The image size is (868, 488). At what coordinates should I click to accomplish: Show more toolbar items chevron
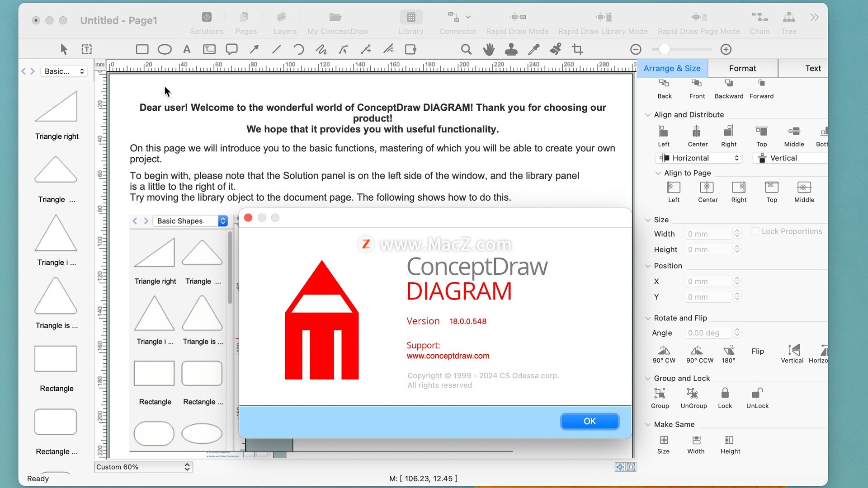(814, 18)
